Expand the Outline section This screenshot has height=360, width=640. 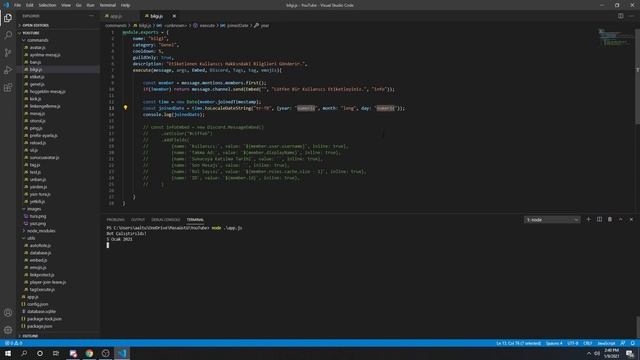[x=29, y=336]
